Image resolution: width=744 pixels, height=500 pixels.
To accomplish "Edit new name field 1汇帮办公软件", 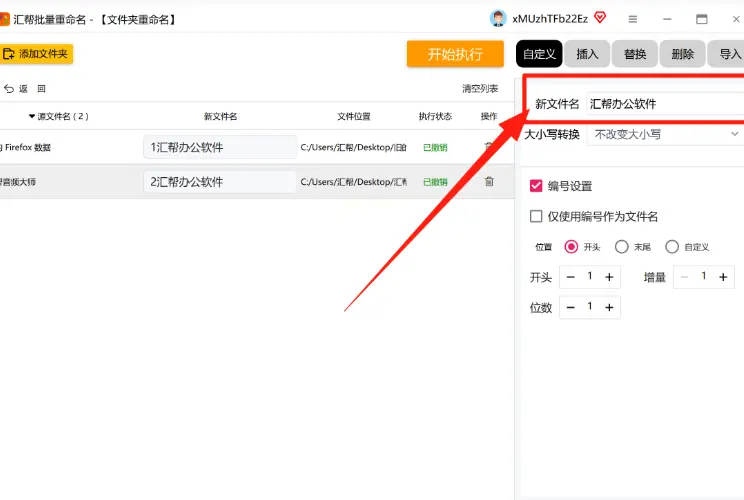I will click(x=220, y=147).
